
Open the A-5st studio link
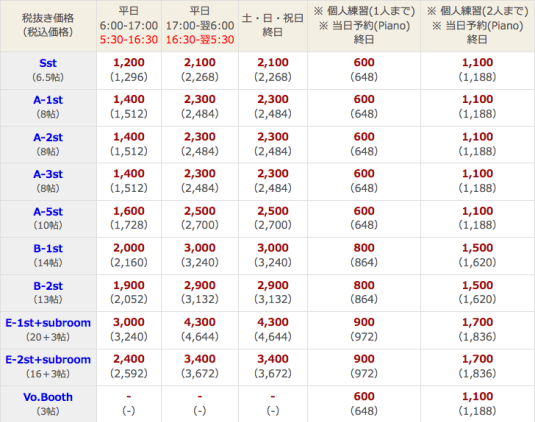click(x=48, y=212)
